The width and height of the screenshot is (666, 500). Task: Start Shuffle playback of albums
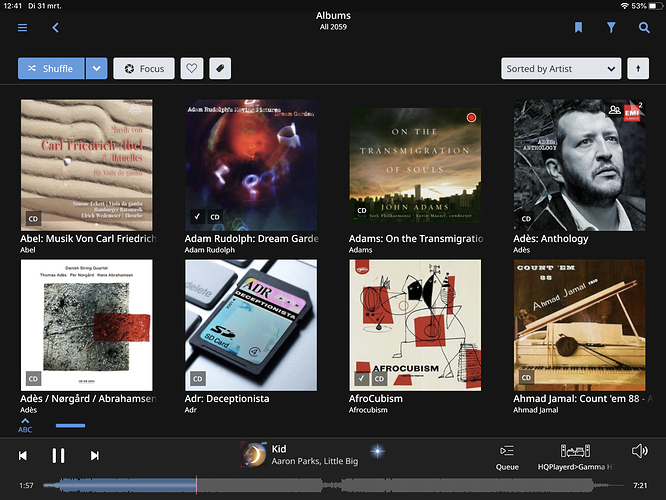point(51,68)
